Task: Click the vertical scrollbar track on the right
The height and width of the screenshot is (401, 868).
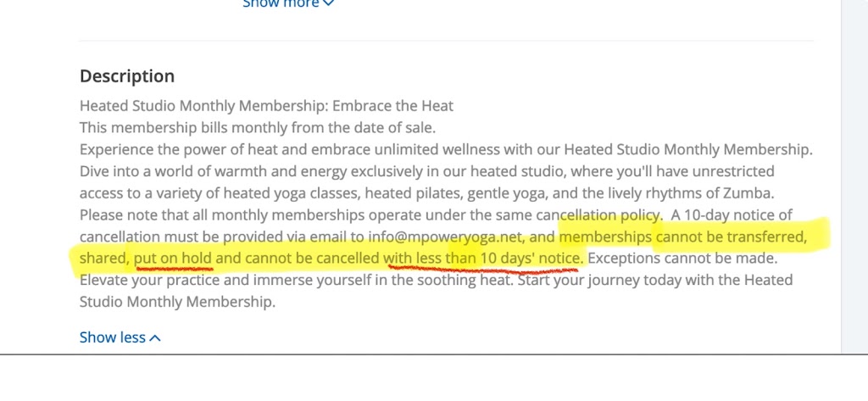Action: pyautogui.click(x=854, y=170)
